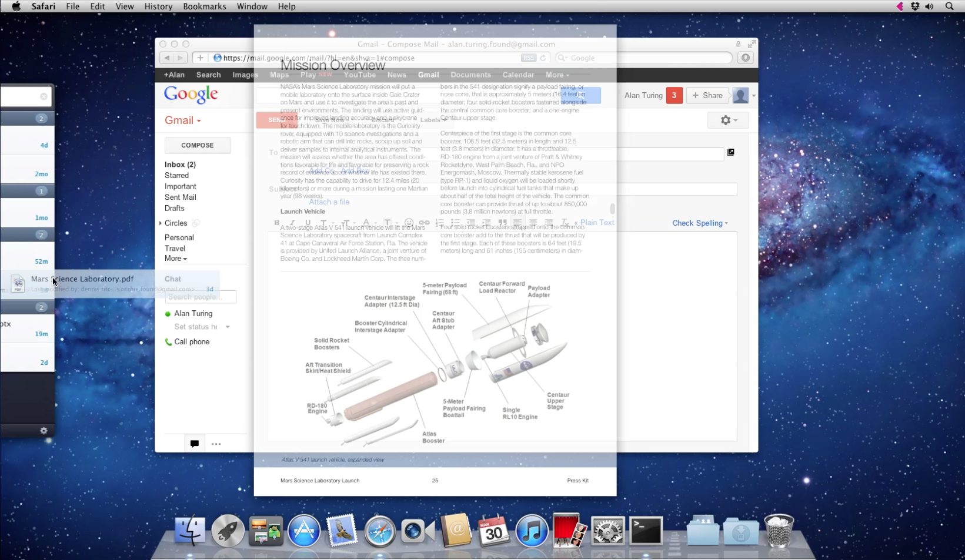Viewport: 965px width, 560px height.
Task: Reload the page in Safari's address bar
Action: (x=543, y=58)
